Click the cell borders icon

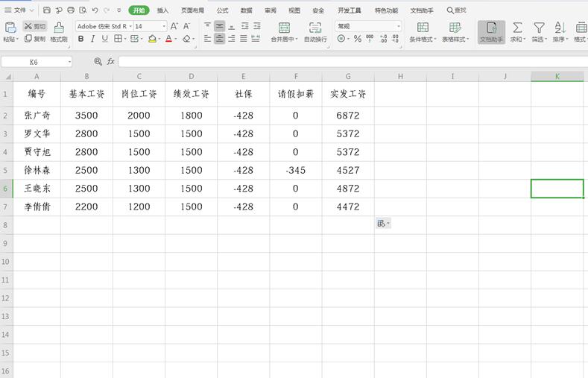(118, 39)
